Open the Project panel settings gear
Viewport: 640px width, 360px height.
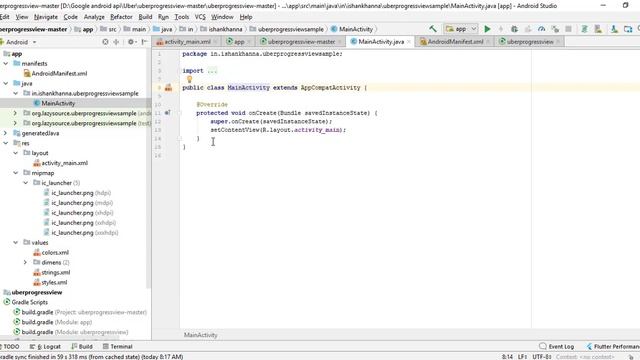pos(131,42)
